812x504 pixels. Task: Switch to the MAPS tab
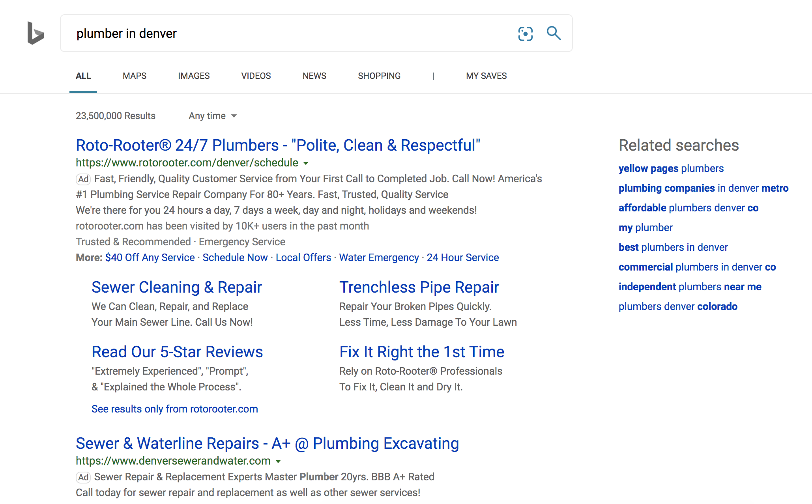[x=135, y=76]
